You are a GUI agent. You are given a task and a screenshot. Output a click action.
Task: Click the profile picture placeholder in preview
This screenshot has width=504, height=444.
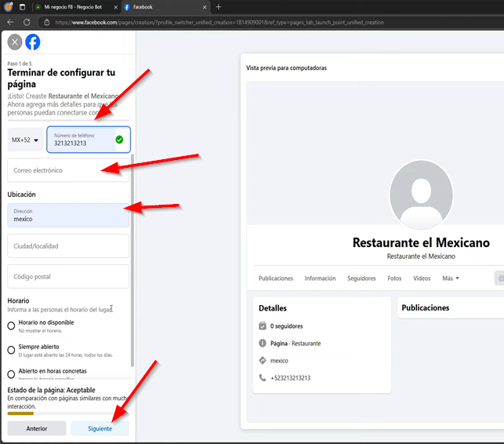point(421,195)
